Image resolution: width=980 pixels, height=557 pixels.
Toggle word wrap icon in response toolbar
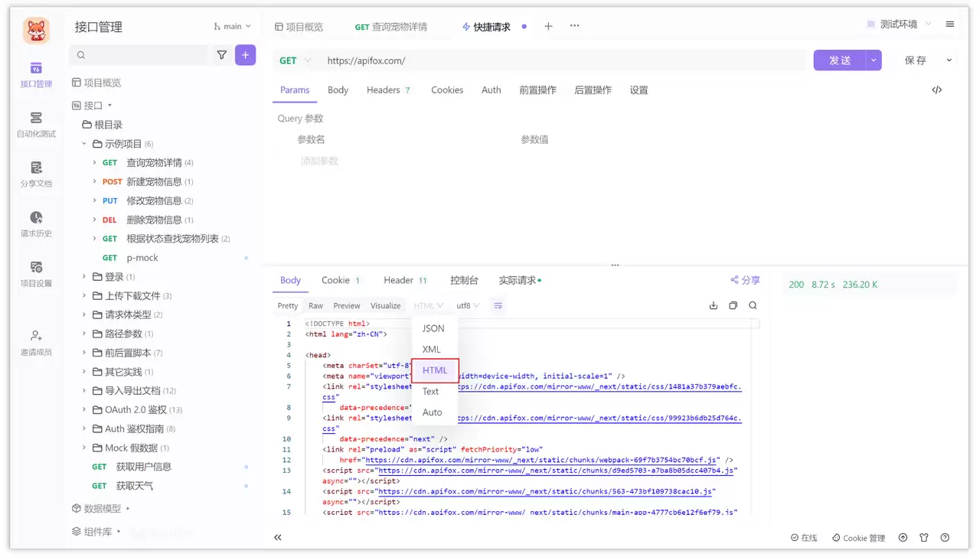tap(498, 305)
